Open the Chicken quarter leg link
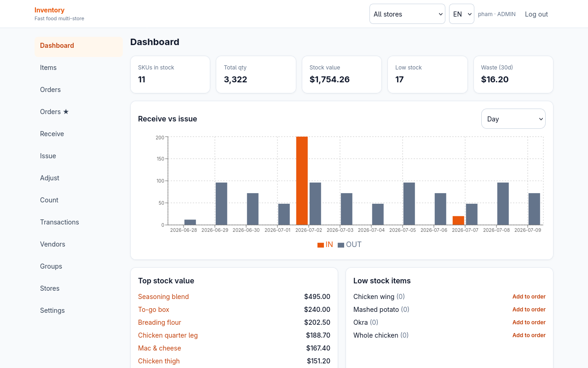This screenshot has height=368, width=588. coord(168,335)
